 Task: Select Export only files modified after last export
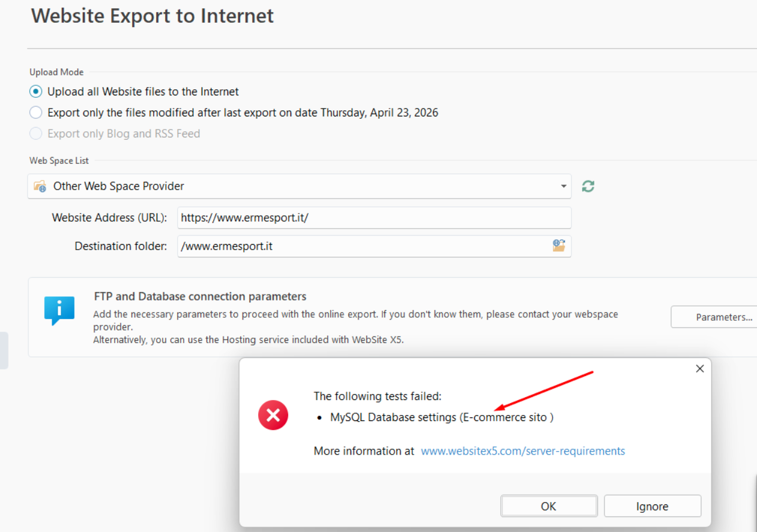36,113
